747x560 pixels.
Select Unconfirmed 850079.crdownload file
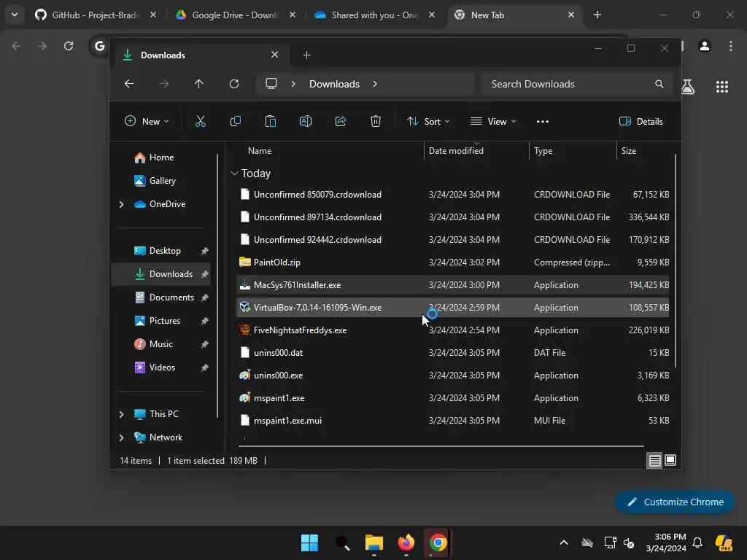coord(452,194)
